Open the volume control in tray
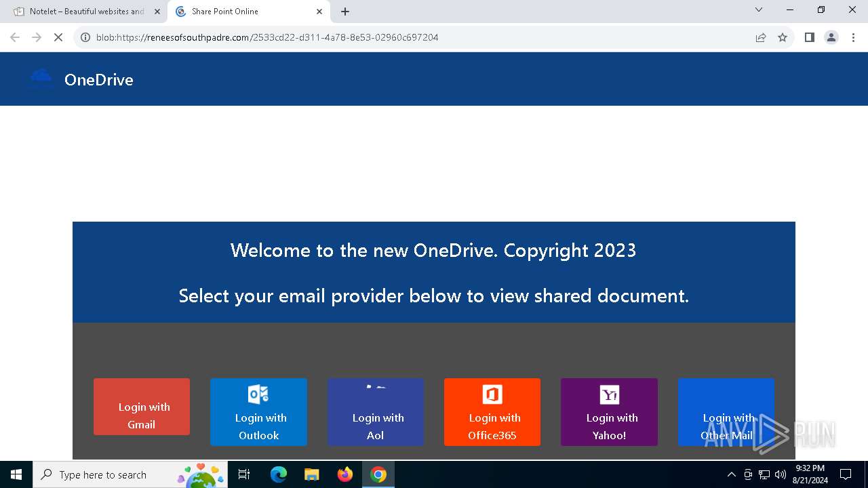Image resolution: width=868 pixels, height=488 pixels. click(x=781, y=474)
